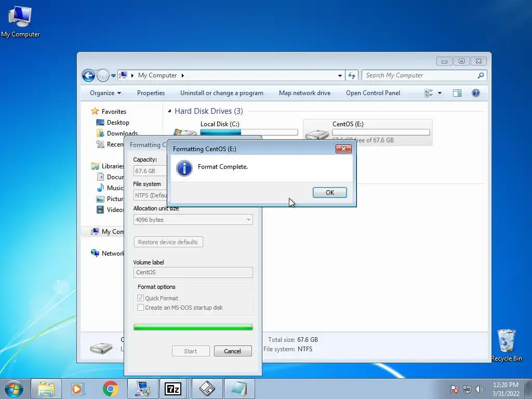Viewport: 532px width, 399px height.
Task: Open the recent pages dropdown arrow
Action: [113, 76]
